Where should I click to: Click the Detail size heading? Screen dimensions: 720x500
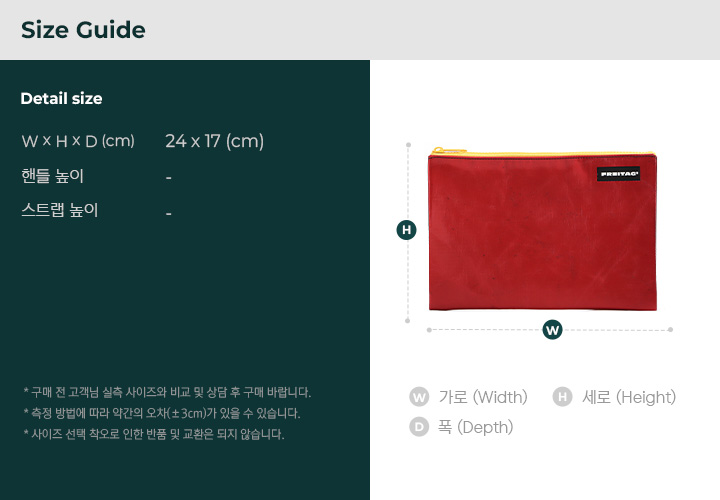click(x=62, y=98)
